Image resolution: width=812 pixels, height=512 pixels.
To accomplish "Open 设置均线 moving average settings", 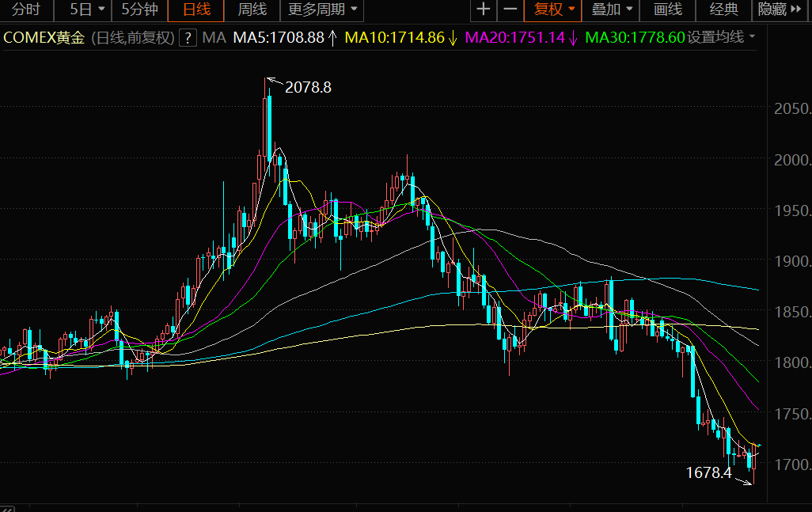I will [x=721, y=37].
